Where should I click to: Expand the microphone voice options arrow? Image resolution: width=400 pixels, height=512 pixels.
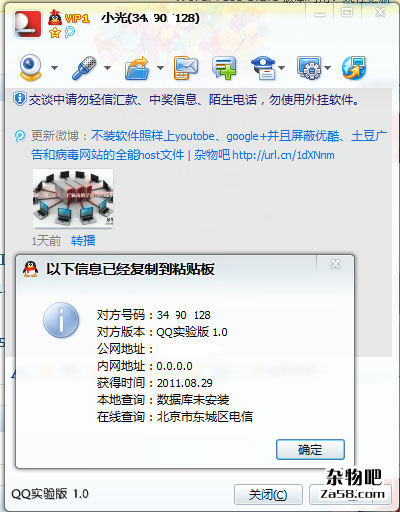point(107,68)
